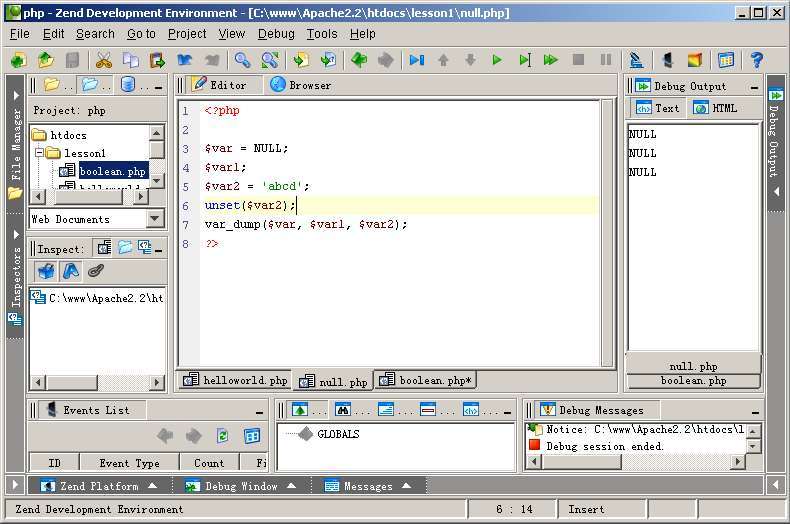This screenshot has width=790, height=524.
Task: Open the Tools menu
Action: (x=322, y=34)
